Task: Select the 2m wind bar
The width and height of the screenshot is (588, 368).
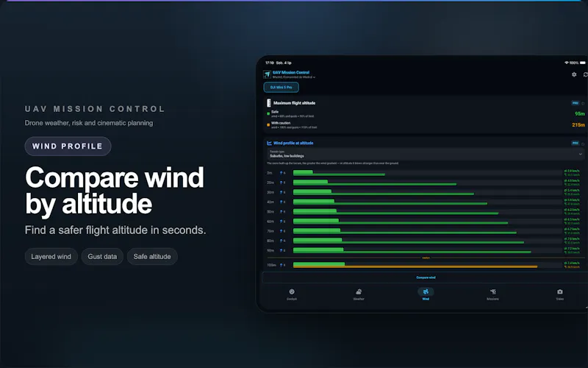Action: coord(339,173)
